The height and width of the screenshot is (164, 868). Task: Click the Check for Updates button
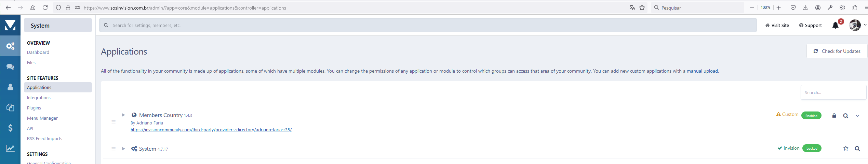click(837, 51)
